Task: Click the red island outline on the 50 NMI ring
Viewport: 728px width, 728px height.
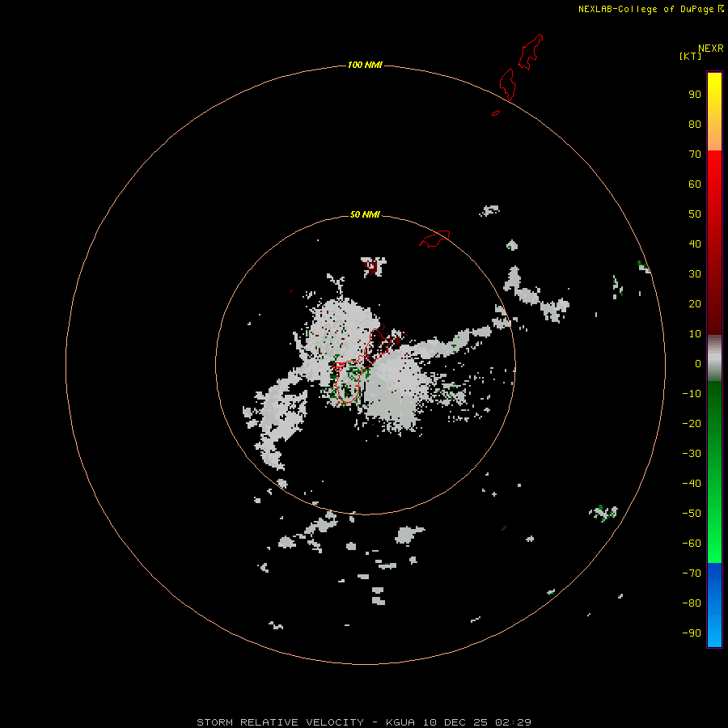Action: click(x=434, y=238)
